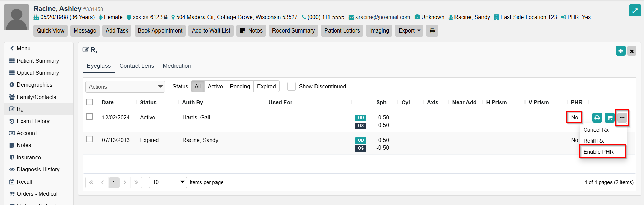This screenshot has width=644, height=205.
Task: Add new Rx with plus icon
Action: point(620,51)
